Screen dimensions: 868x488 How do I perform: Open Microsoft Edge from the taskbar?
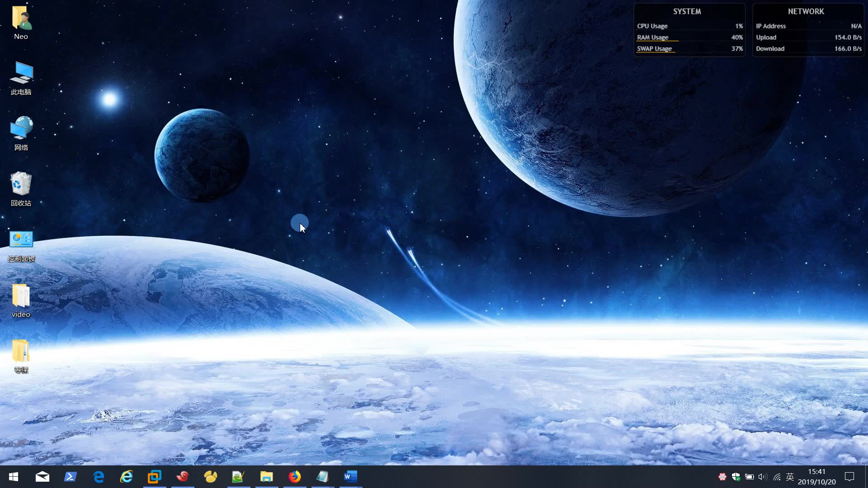[99, 477]
